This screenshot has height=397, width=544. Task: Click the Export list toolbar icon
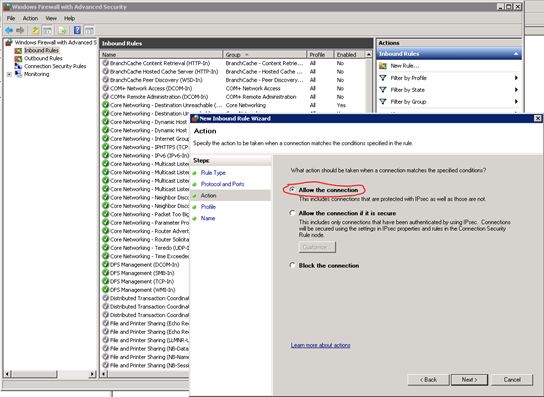pos(62,31)
